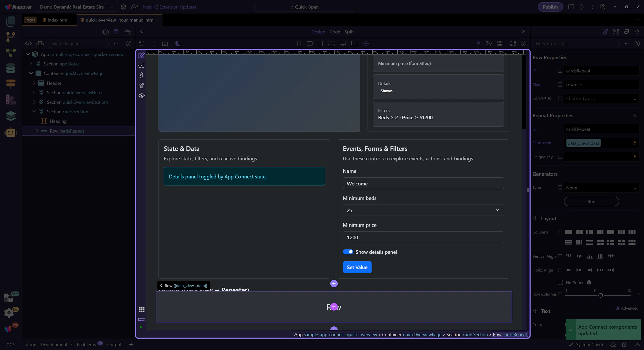The width and height of the screenshot is (644, 350).
Task: Open the Convert To type dropdown
Action: pos(601,99)
